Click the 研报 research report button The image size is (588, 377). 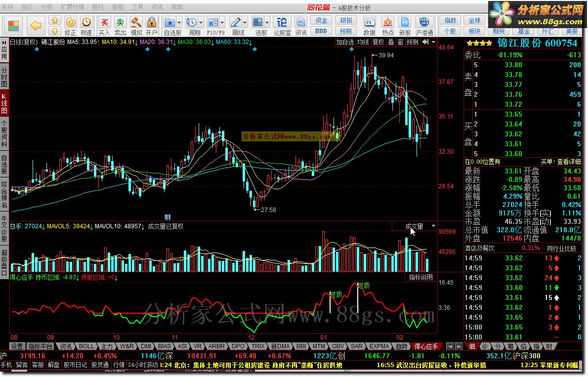pyautogui.click(x=346, y=20)
